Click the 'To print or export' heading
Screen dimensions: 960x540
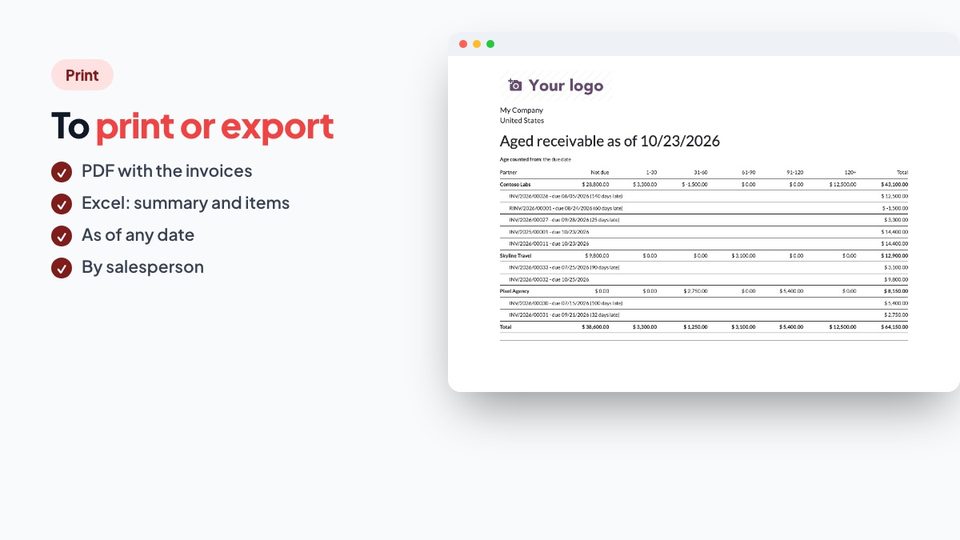point(192,126)
